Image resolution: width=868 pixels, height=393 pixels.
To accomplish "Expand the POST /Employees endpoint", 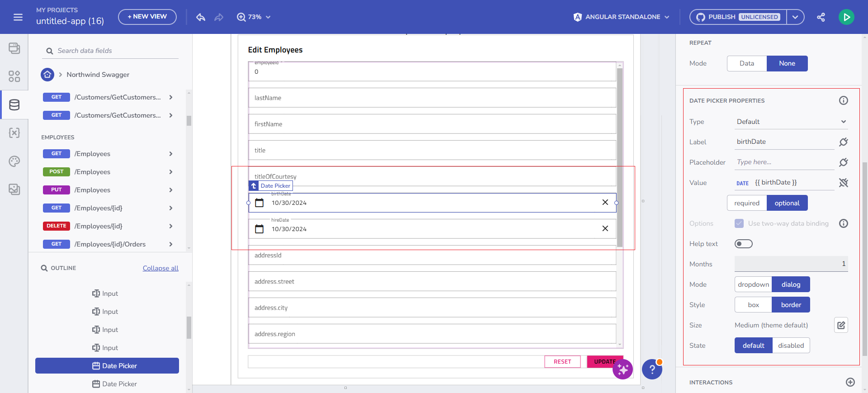I will pyautogui.click(x=171, y=172).
